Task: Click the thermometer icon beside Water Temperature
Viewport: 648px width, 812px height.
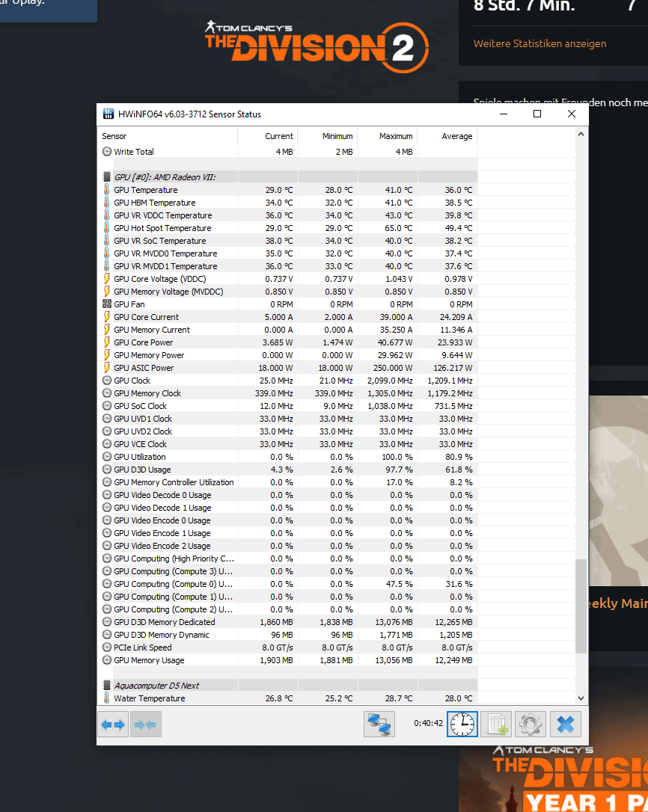Action: pyautogui.click(x=107, y=698)
